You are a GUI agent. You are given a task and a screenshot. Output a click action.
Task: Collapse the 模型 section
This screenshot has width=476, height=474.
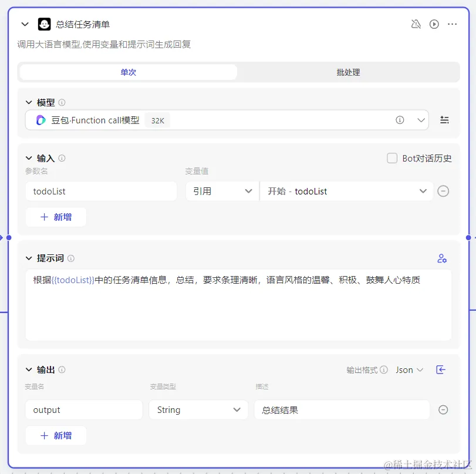pyautogui.click(x=29, y=102)
